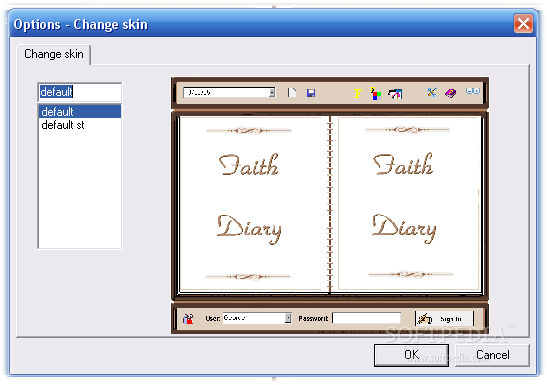The image size is (547, 385).
Task: Click the OK button
Action: [x=411, y=355]
